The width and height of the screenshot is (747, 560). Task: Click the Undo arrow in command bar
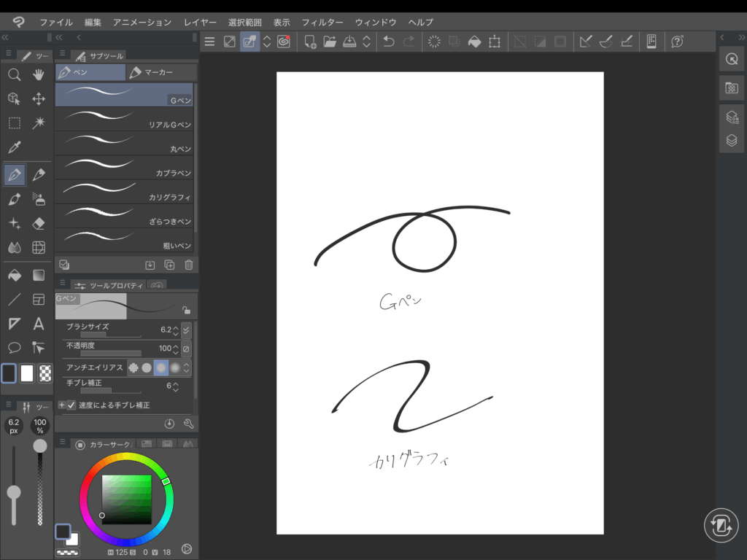point(389,42)
